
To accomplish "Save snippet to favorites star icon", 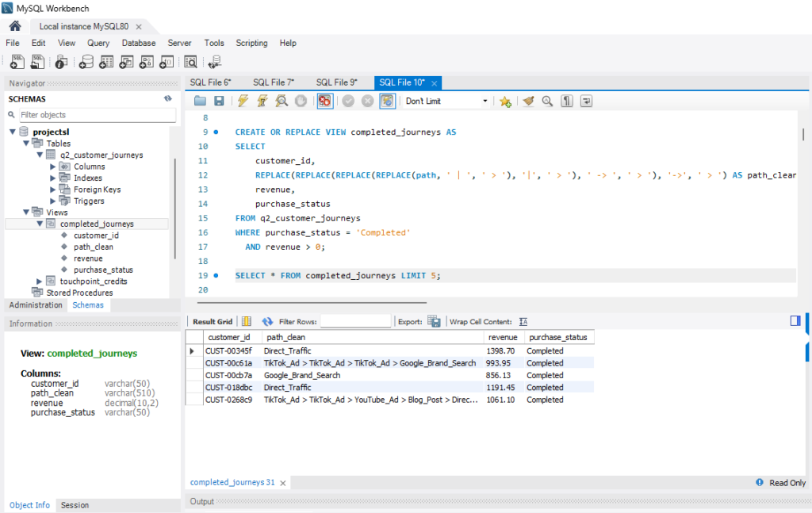I will click(505, 101).
